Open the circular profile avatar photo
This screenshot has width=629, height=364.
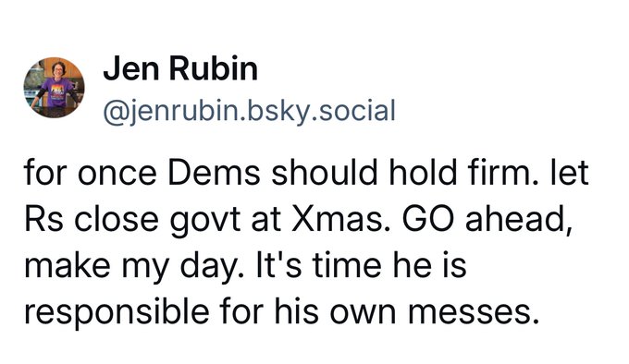[x=55, y=87]
